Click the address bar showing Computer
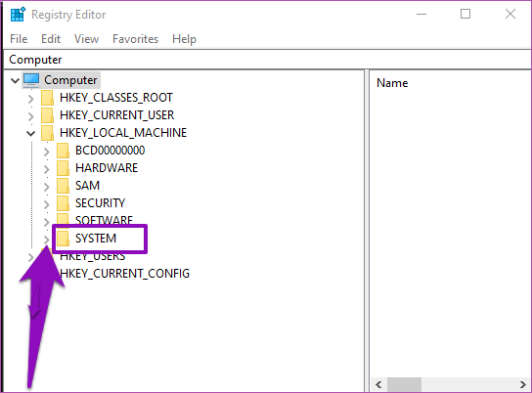Viewport: 532px width, 393px height. point(267,60)
